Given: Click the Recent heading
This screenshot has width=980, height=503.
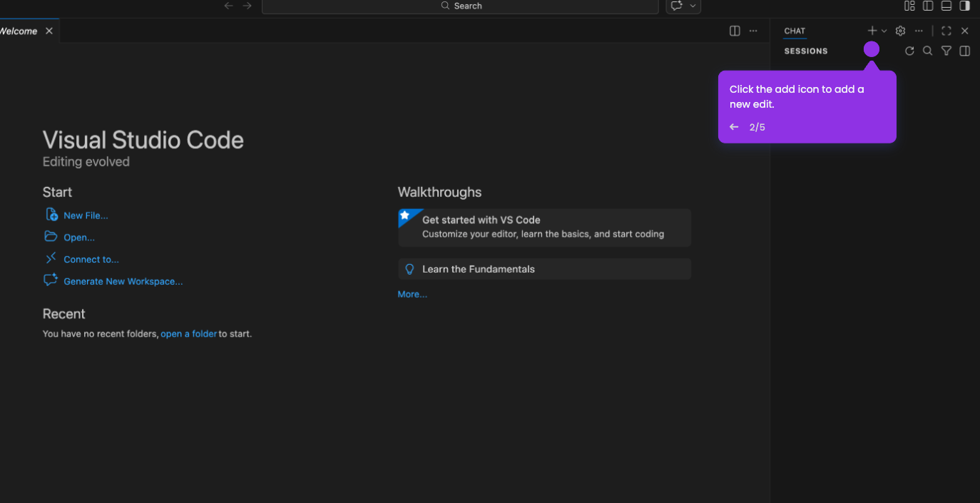Looking at the screenshot, I should (63, 314).
